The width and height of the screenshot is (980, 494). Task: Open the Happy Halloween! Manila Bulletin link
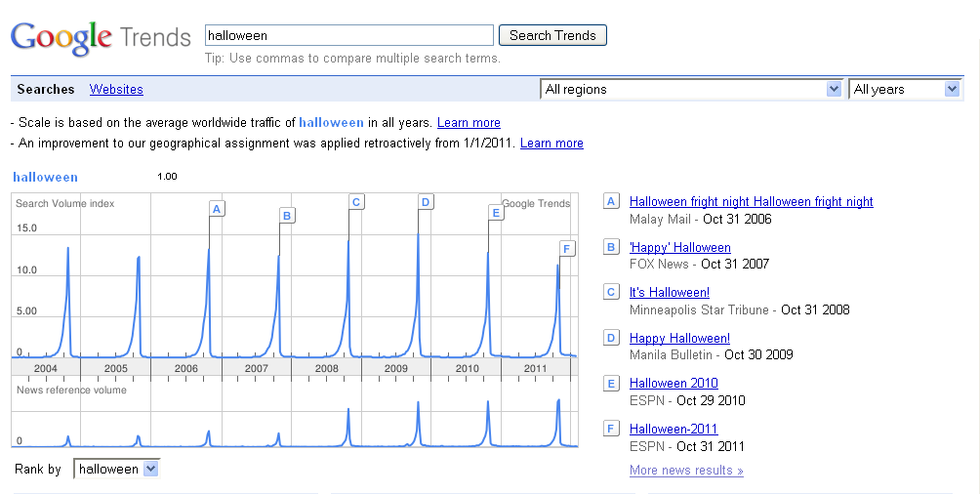click(x=679, y=339)
